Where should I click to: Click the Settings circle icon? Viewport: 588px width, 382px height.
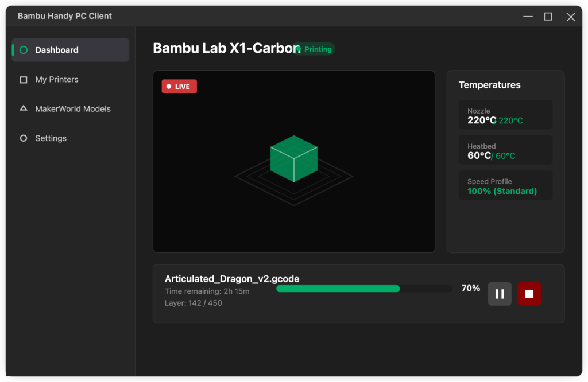pyautogui.click(x=24, y=138)
